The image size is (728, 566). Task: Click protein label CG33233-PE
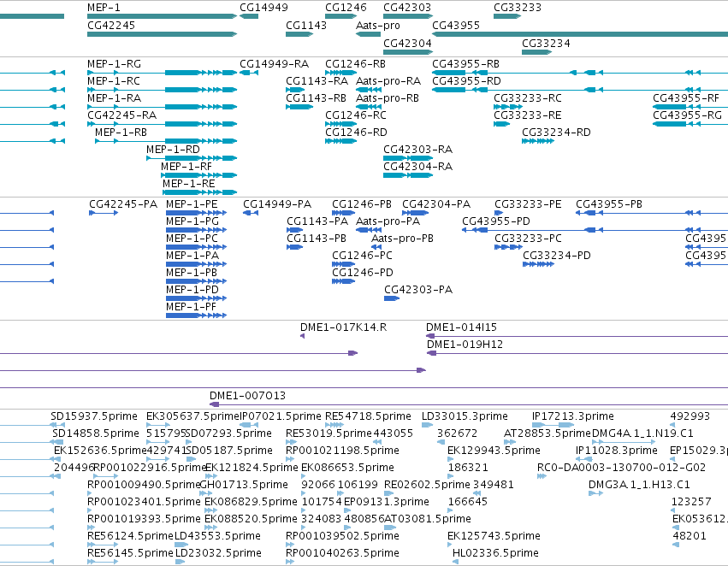tap(528, 204)
